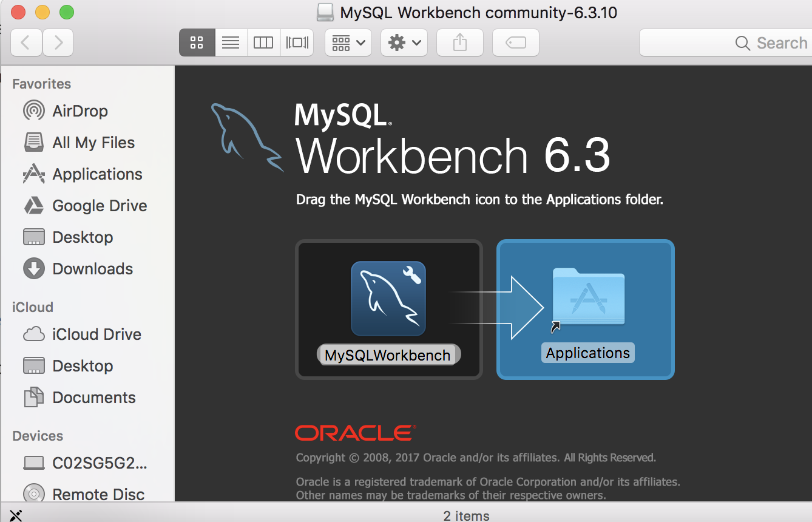
Task: Open the MySQLWorkbench app icon
Action: [388, 297]
